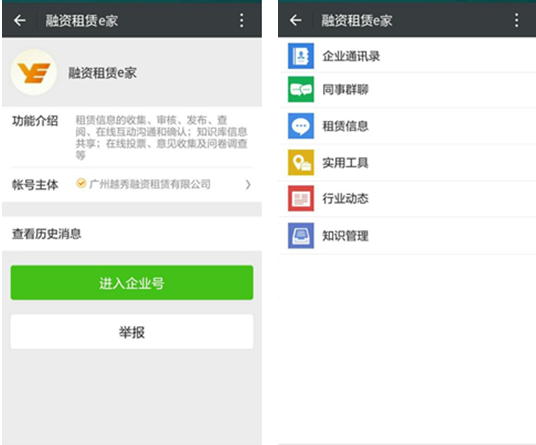Click the 广州越秀融资租赁有限公司 company name

point(150,185)
